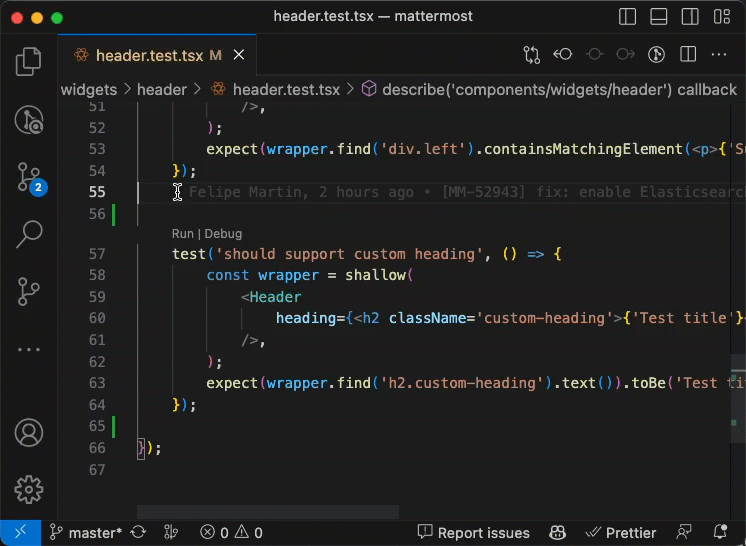
Task: Open the header breadcrumb folder segment
Action: point(162,89)
